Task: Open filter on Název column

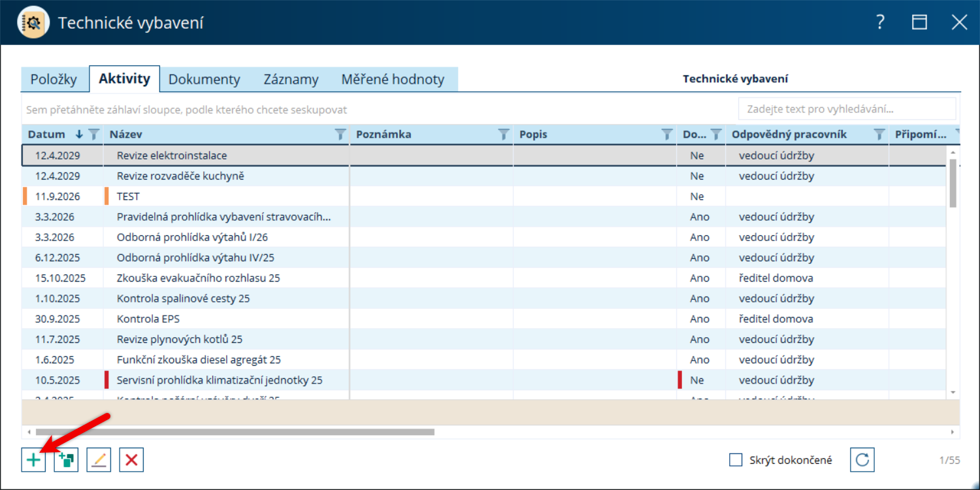Action: [340, 135]
